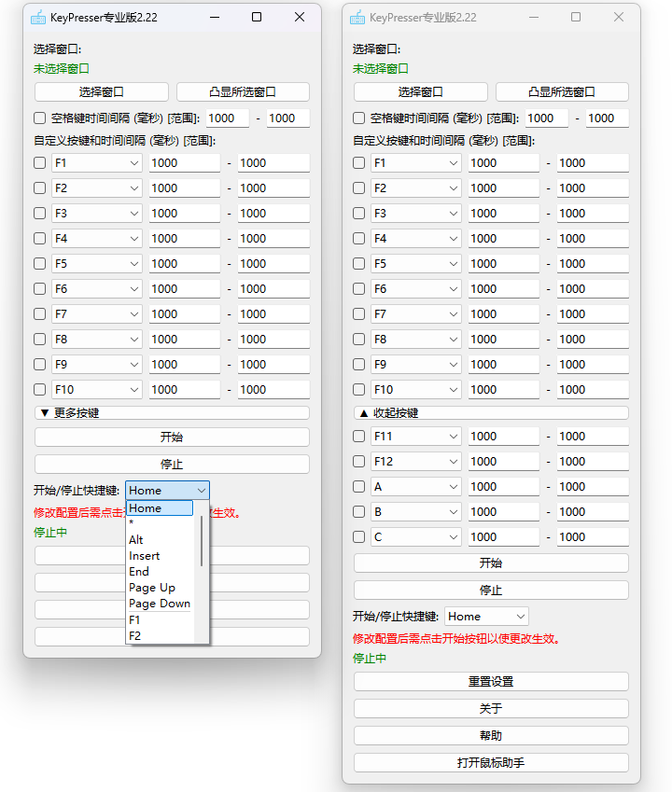This screenshot has width=672, height=792.
Task: Click 开始 start button in right window
Action: [x=491, y=563]
